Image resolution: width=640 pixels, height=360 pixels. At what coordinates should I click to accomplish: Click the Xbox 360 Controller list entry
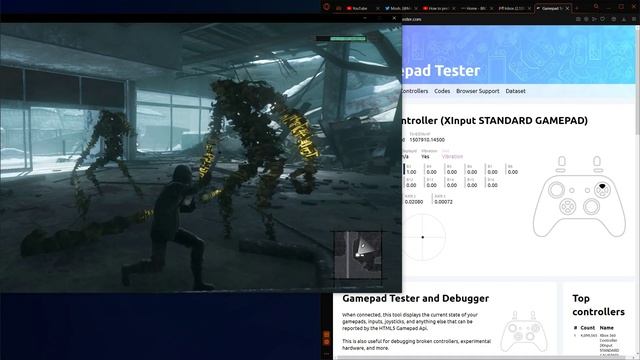[609, 345]
